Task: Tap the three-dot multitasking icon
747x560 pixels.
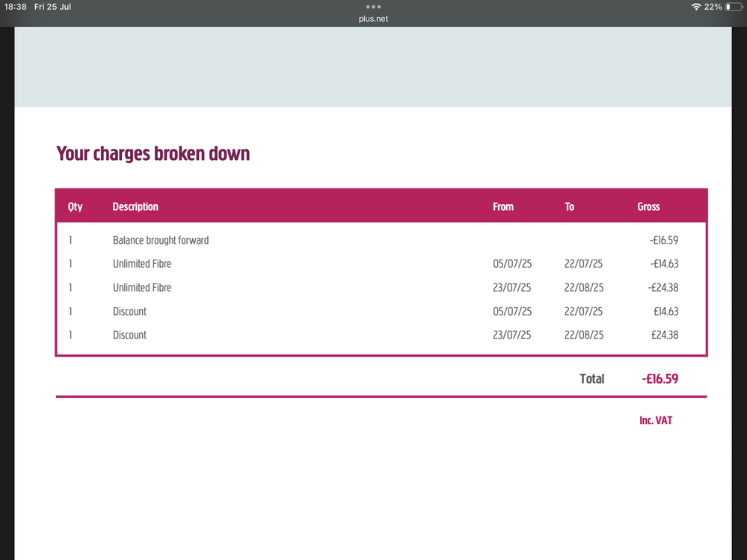Action: coord(373,7)
